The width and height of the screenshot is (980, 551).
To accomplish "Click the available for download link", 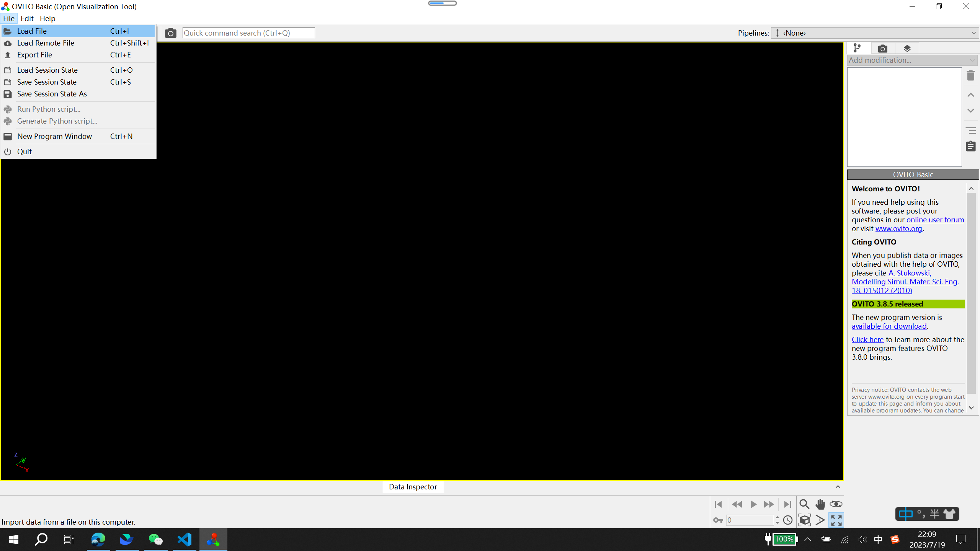I will [x=889, y=326].
